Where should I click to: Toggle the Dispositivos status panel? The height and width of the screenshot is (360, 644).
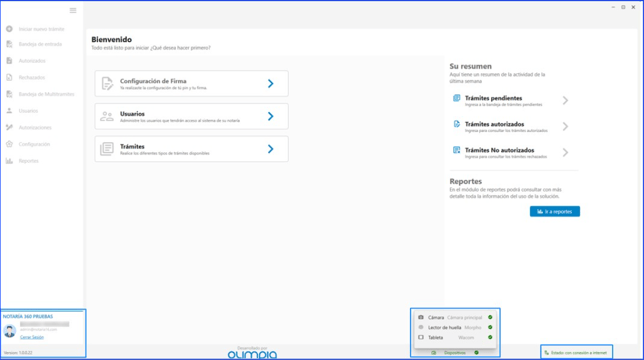pos(455,353)
